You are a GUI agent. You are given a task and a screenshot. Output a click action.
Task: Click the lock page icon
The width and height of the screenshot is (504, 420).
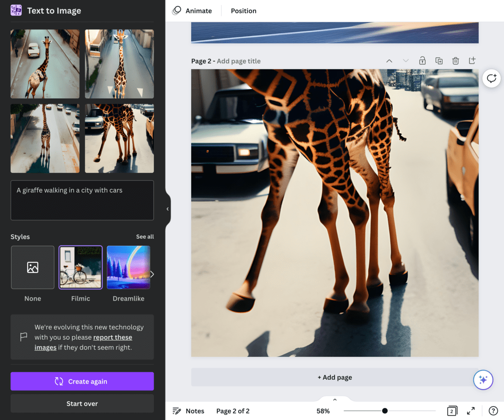tap(422, 61)
